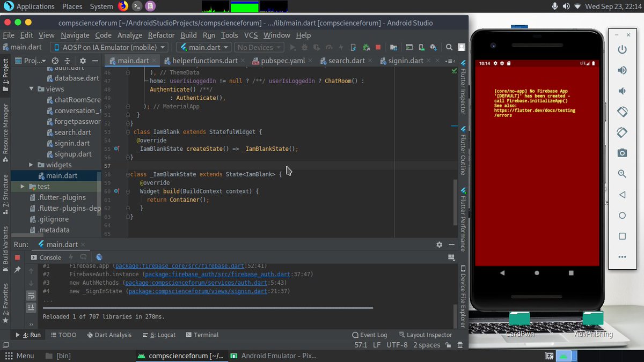Open AVD Manager from the toolbar
This screenshot has height=362, width=644.
pyautogui.click(x=422, y=47)
